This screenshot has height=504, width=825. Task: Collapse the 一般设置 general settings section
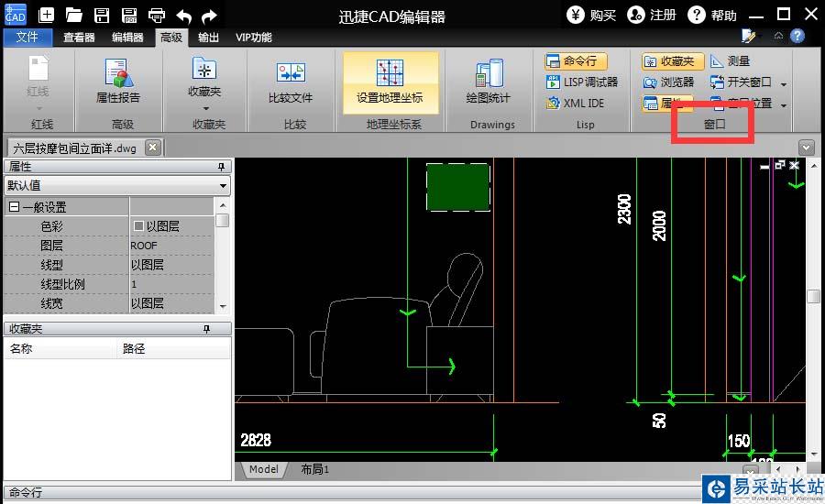click(14, 207)
